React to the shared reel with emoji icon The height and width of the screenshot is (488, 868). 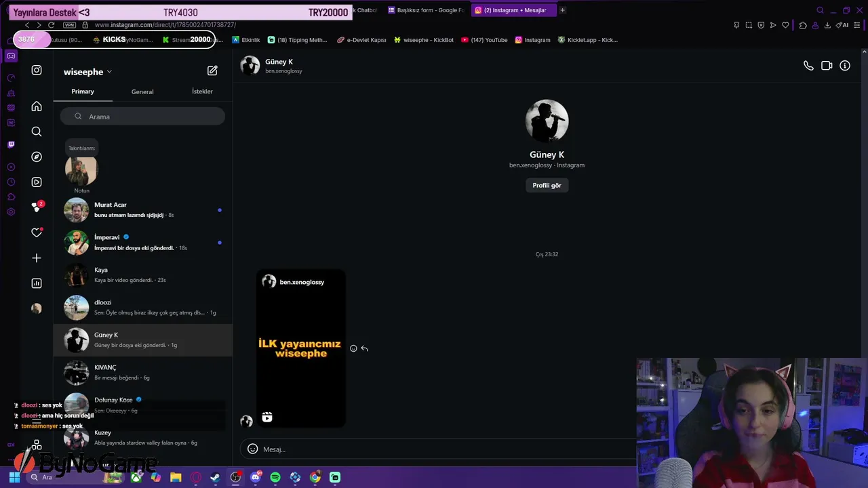coord(353,348)
